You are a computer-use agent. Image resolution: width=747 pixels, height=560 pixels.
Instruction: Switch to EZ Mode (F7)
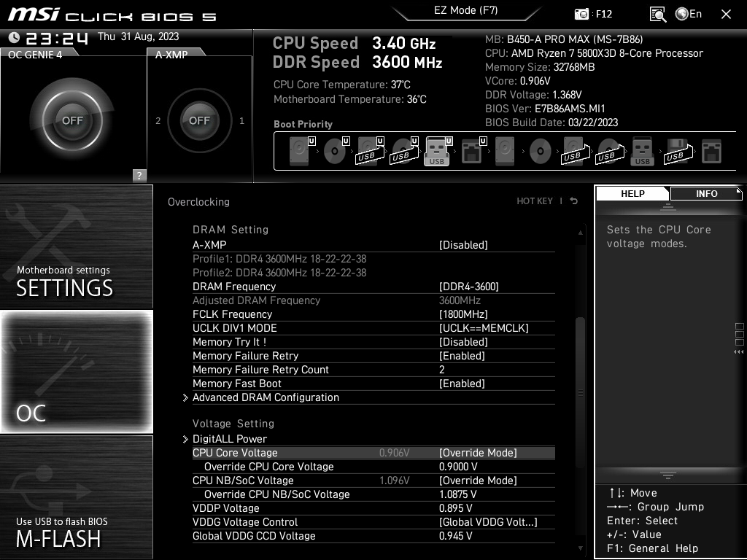466,10
